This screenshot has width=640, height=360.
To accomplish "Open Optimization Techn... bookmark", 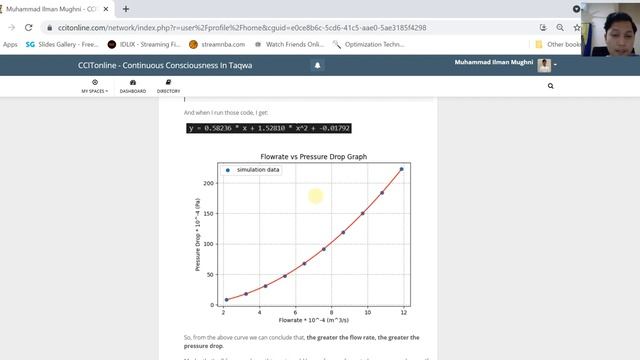I will (x=369, y=44).
